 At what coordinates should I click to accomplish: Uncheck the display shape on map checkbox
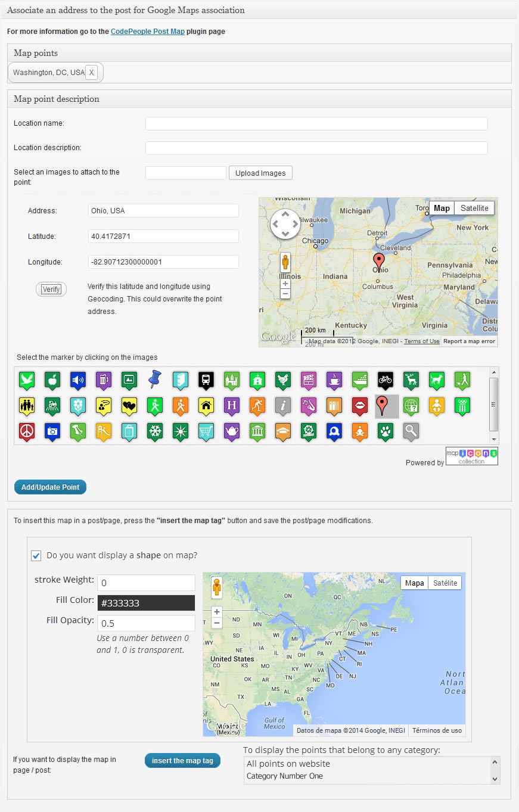[x=36, y=555]
